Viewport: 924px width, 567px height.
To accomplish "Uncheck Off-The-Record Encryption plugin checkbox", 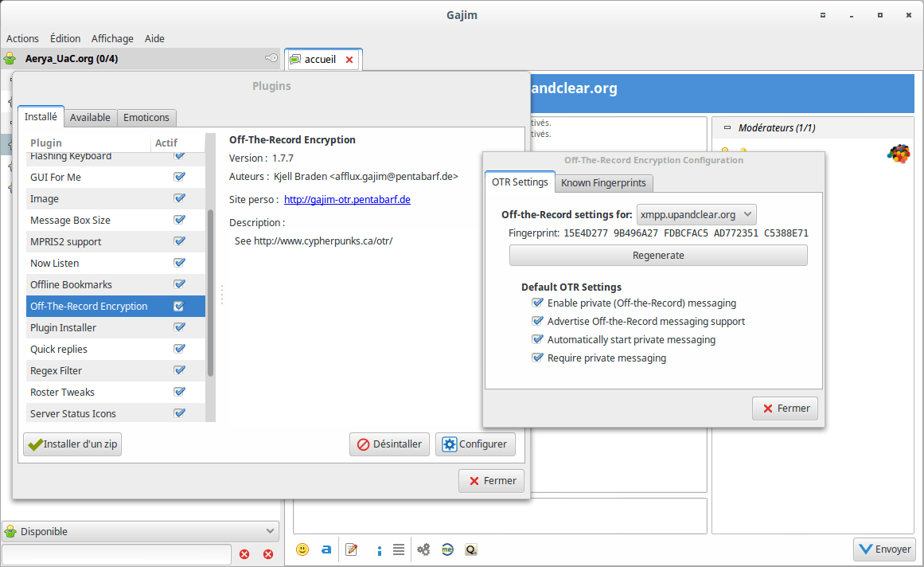I will tap(180, 306).
